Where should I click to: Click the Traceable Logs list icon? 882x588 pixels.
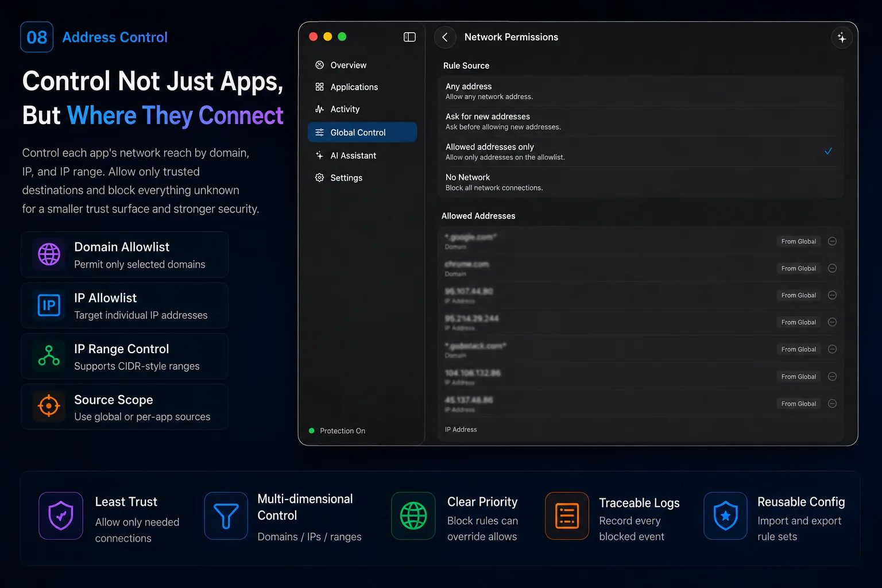tap(567, 516)
